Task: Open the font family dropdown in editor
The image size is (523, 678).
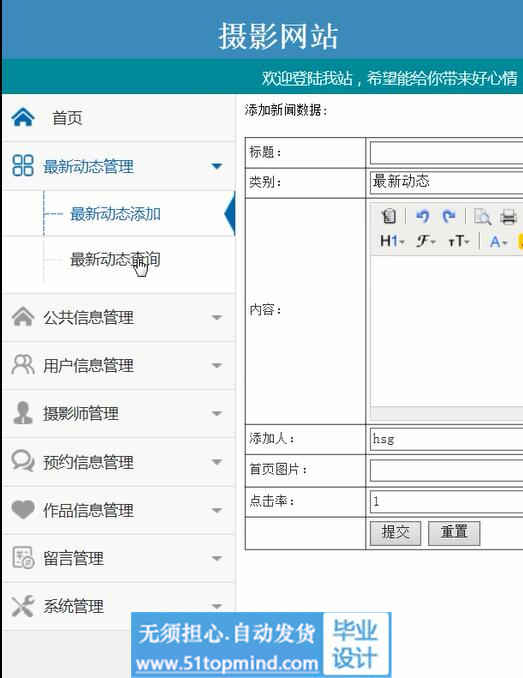Action: click(x=426, y=241)
